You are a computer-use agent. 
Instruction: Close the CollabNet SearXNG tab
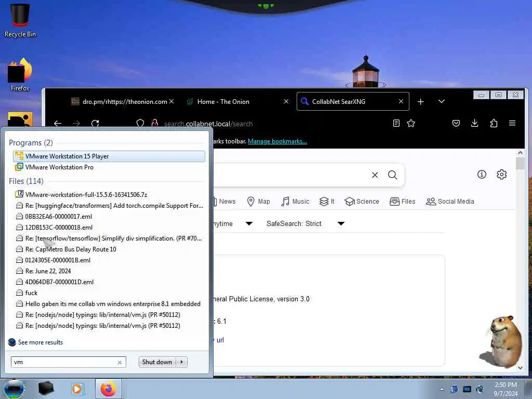[401, 101]
